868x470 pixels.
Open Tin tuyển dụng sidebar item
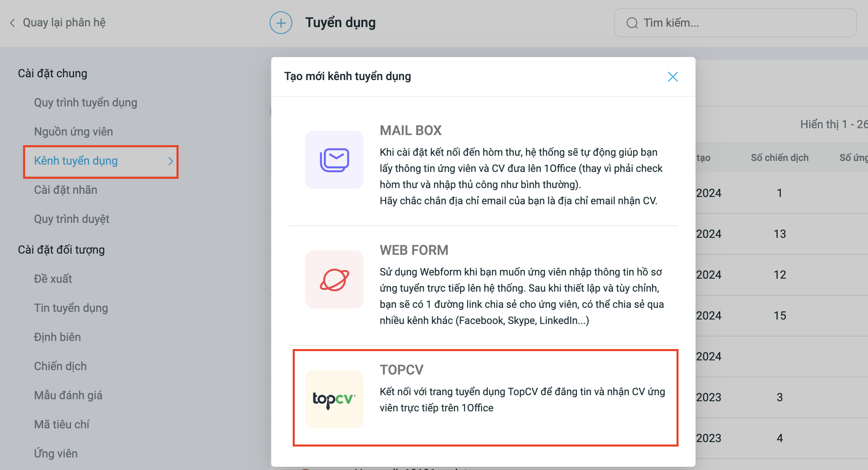click(71, 308)
